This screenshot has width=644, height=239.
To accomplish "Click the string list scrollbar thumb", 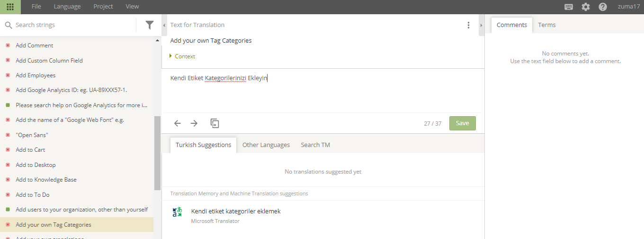I will (x=157, y=153).
